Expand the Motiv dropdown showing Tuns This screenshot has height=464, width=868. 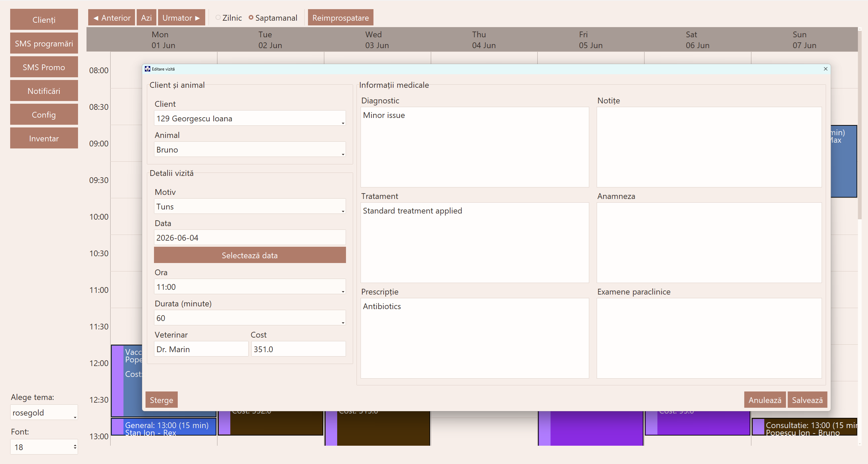pyautogui.click(x=250, y=206)
